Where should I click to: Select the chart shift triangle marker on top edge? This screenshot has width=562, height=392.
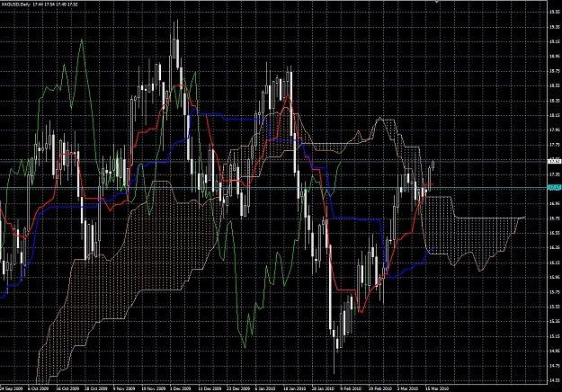[437, 2]
